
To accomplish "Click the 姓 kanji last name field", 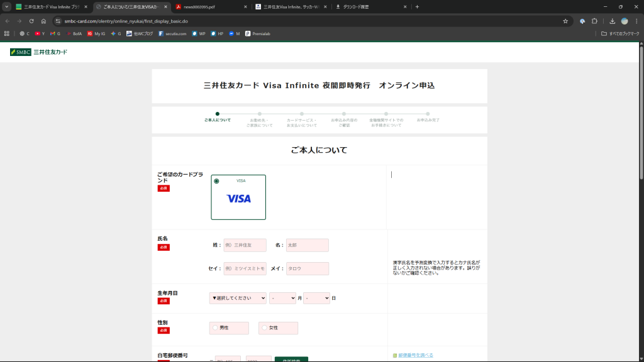I will (245, 245).
